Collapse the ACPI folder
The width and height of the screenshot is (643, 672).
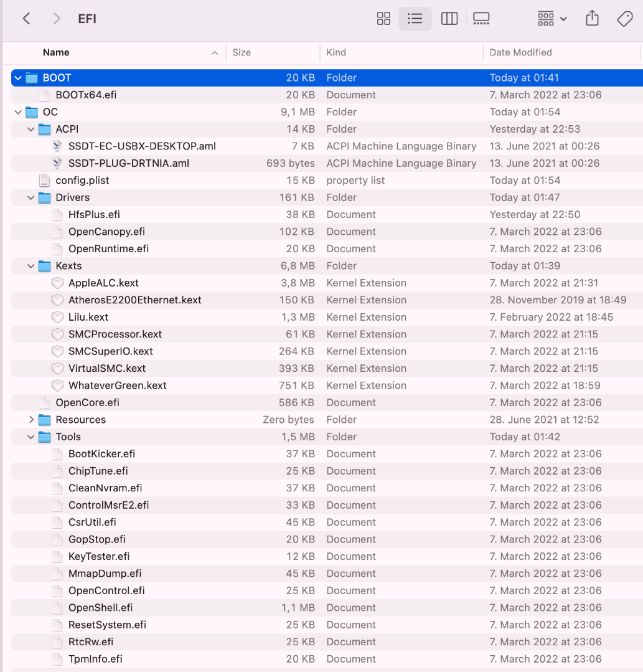31,130
